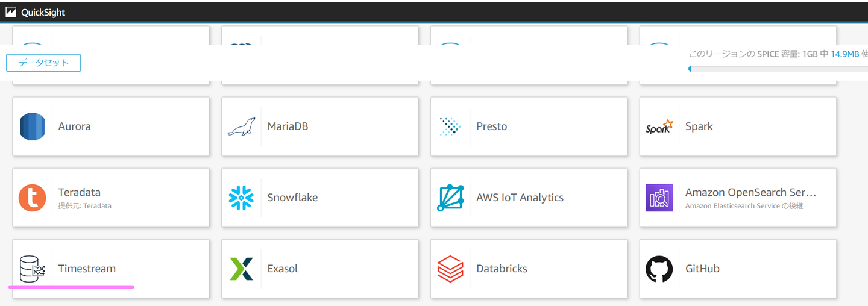Screen dimensions: 868x306
Task: Select the Amazon OpenSearch Service title
Action: [x=750, y=192]
